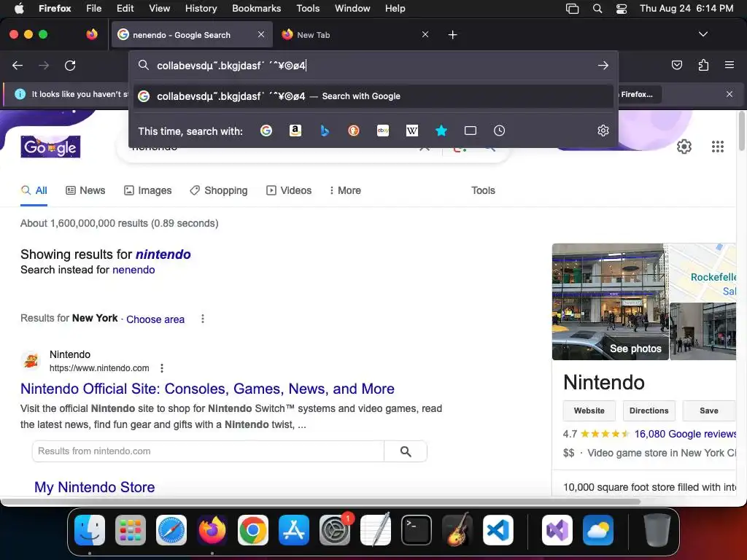This screenshot has height=560, width=747.
Task: Open Google Chrome from the dock
Action: [x=253, y=530]
